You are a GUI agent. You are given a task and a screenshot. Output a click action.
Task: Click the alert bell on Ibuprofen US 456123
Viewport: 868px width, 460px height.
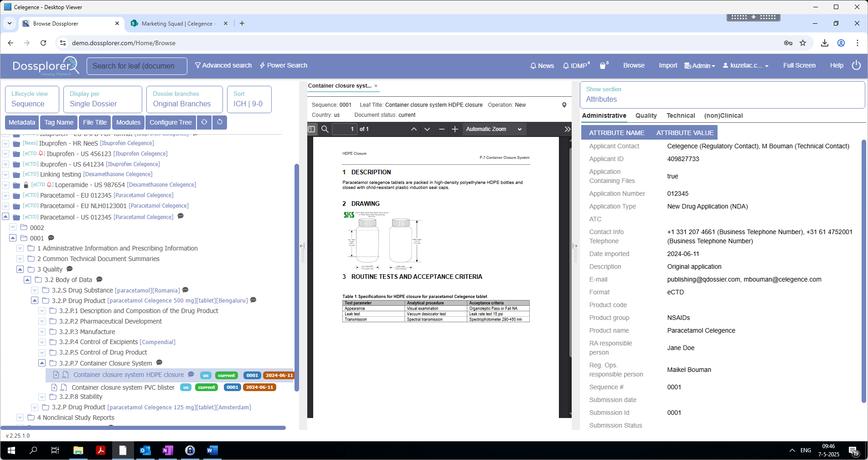pos(41,154)
